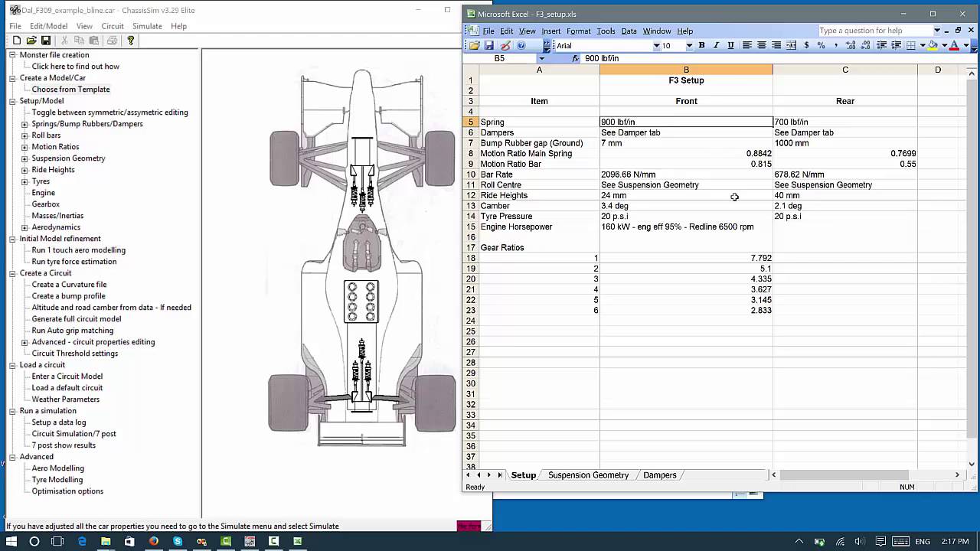Click the Borders icon in Excel

911,46
